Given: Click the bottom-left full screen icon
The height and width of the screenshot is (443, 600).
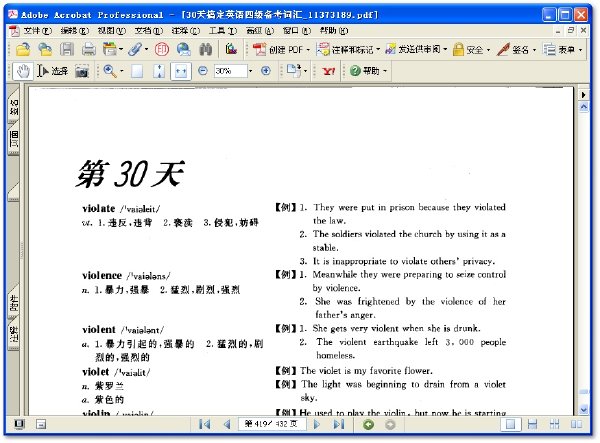Looking at the screenshot, I should tap(19, 424).
